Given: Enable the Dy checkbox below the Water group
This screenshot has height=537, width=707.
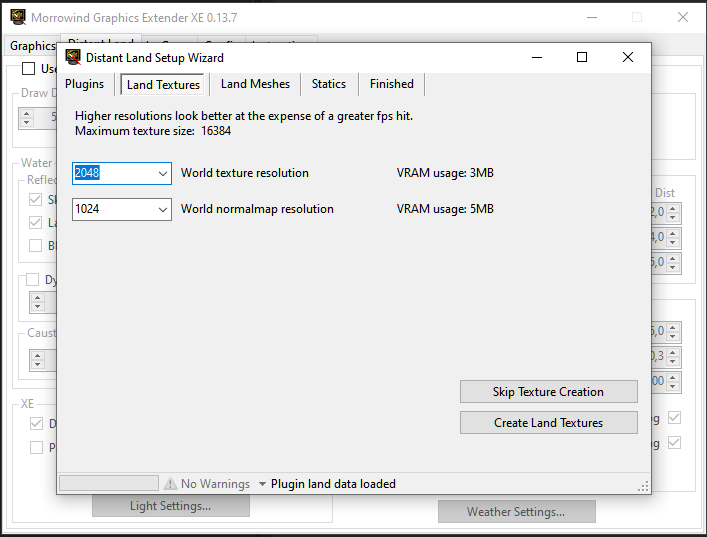Looking at the screenshot, I should pyautogui.click(x=32, y=280).
